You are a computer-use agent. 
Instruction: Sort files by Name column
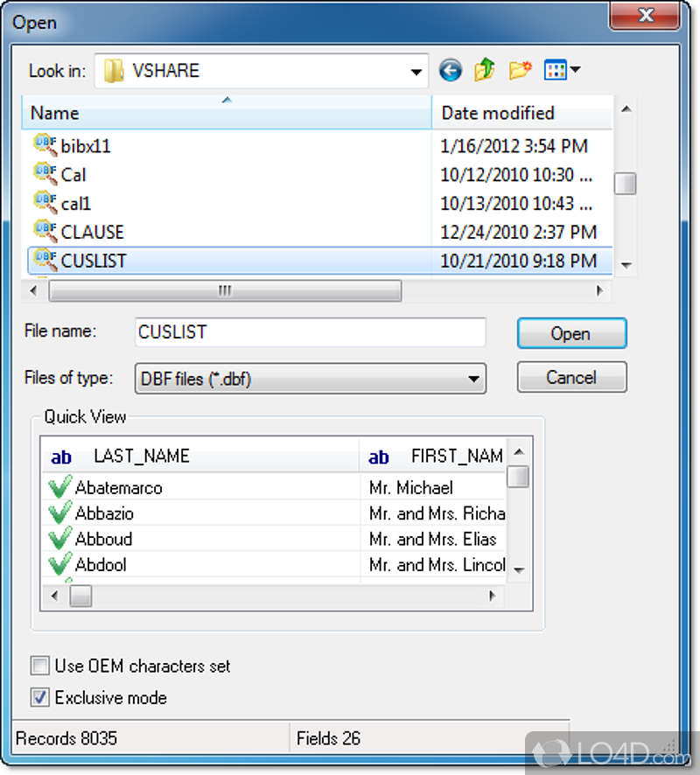(227, 113)
